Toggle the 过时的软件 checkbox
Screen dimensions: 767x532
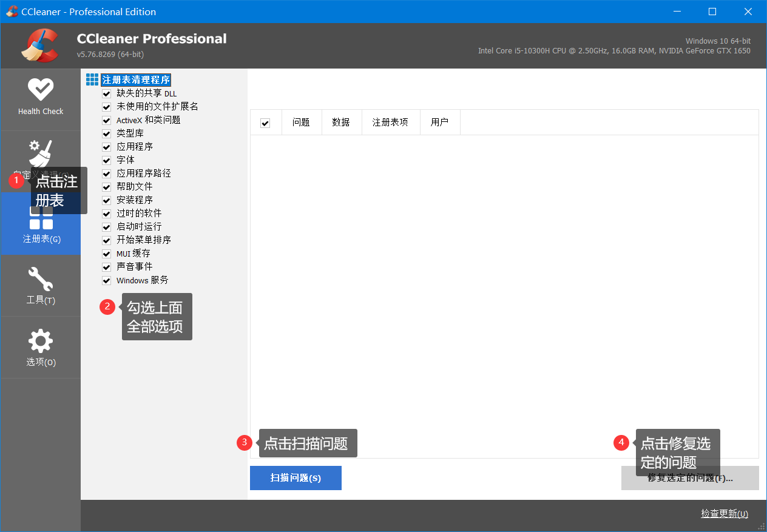(x=107, y=214)
